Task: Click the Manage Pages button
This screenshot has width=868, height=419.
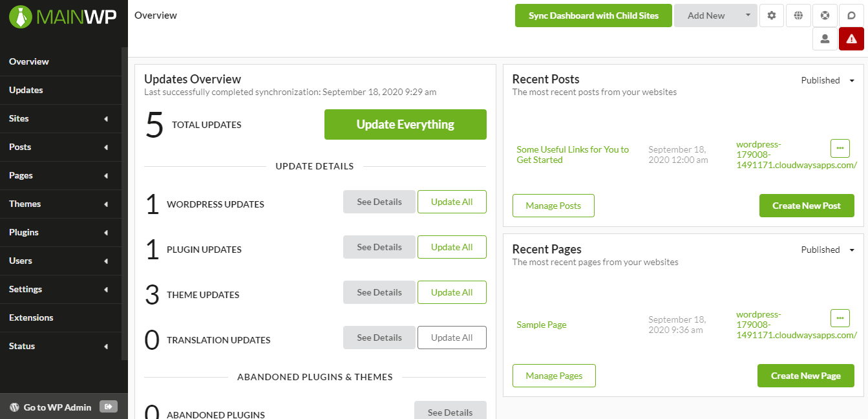Action: pyautogui.click(x=554, y=376)
